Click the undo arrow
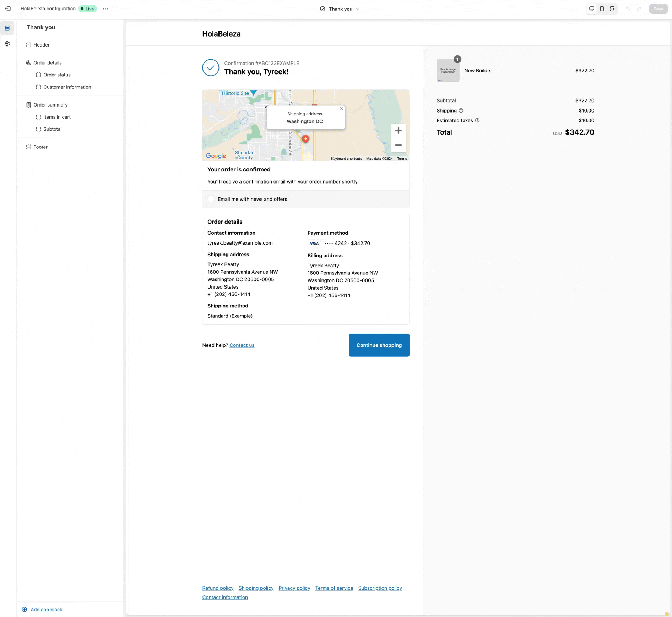 628,9
